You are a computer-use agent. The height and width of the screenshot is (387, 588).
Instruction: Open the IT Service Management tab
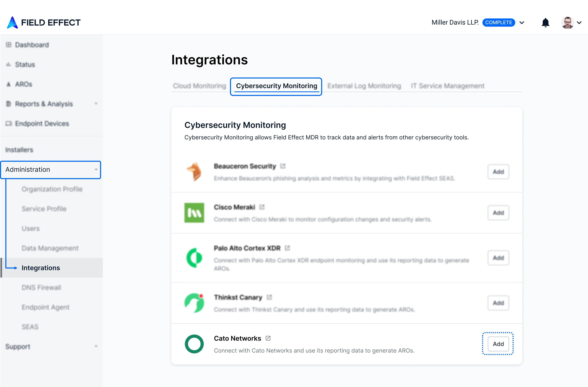click(447, 86)
